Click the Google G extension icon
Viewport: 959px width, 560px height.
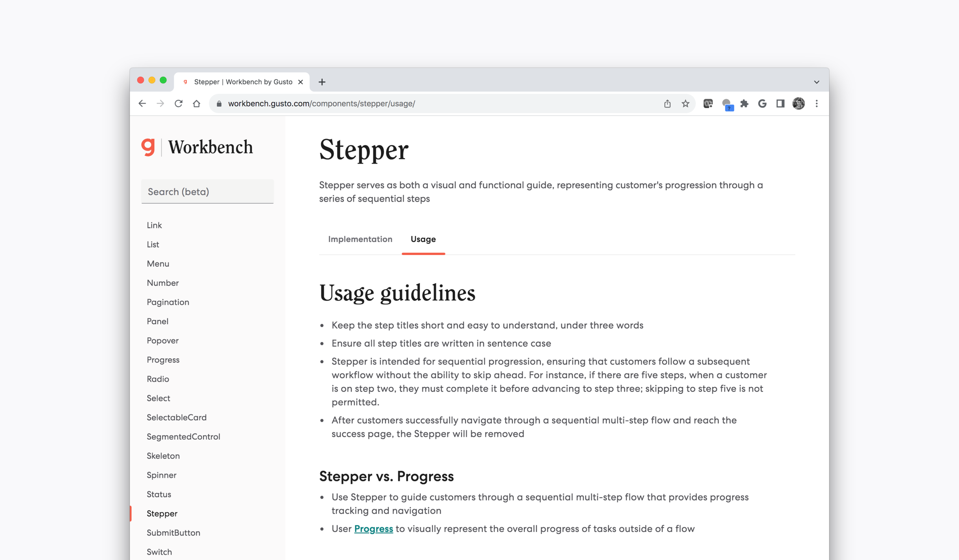pos(762,104)
